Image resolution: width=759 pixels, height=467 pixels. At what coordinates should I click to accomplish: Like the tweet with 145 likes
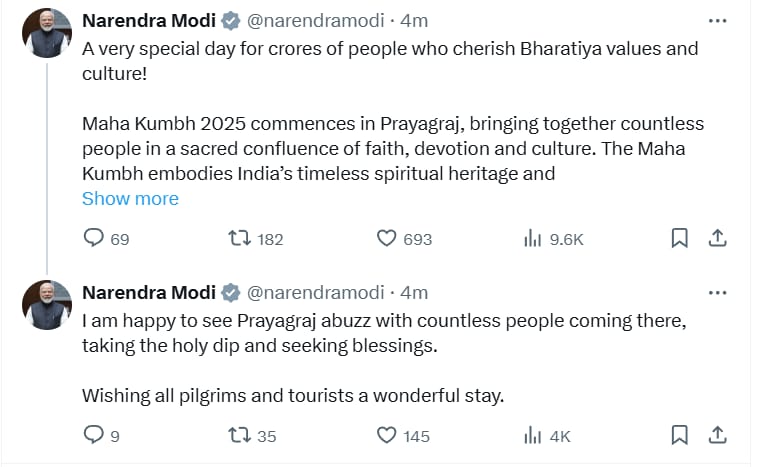tap(387, 435)
